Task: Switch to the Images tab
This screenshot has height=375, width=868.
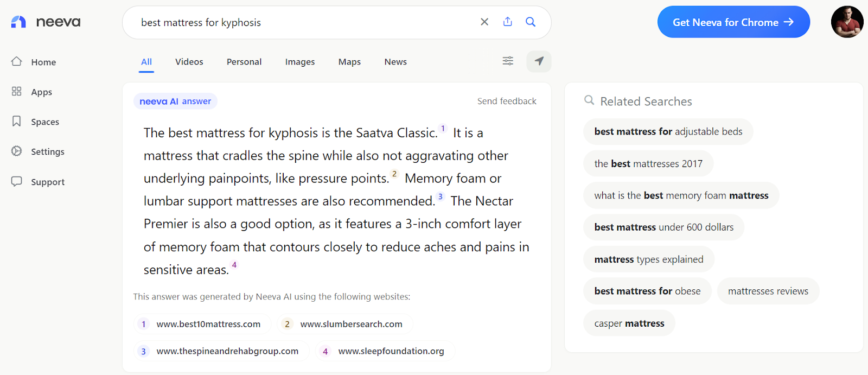Action: tap(300, 62)
